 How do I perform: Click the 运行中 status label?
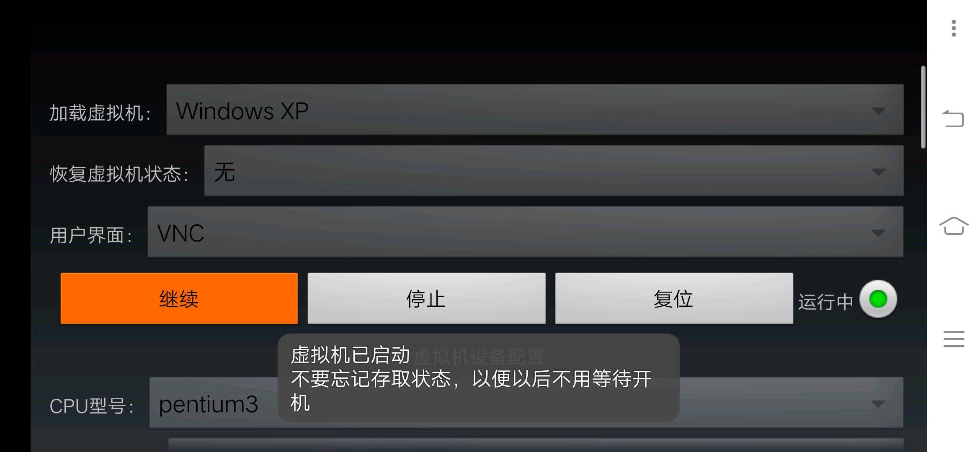pos(825,301)
